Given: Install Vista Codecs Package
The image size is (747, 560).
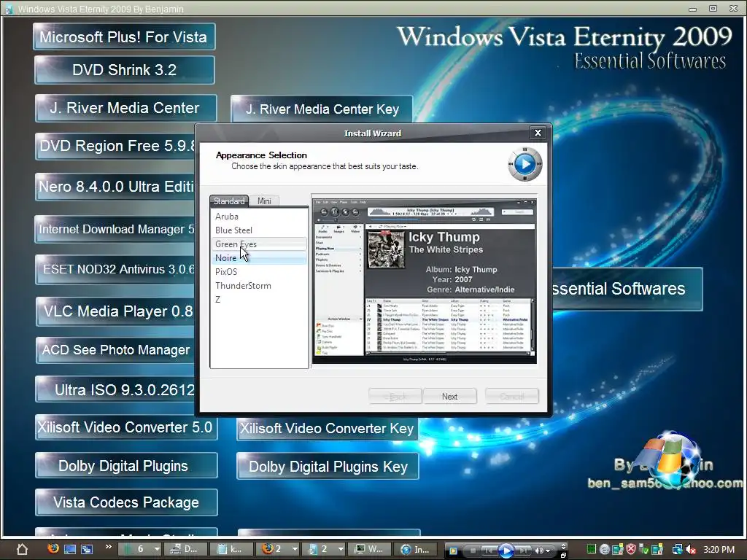Looking at the screenshot, I should pos(126,502).
